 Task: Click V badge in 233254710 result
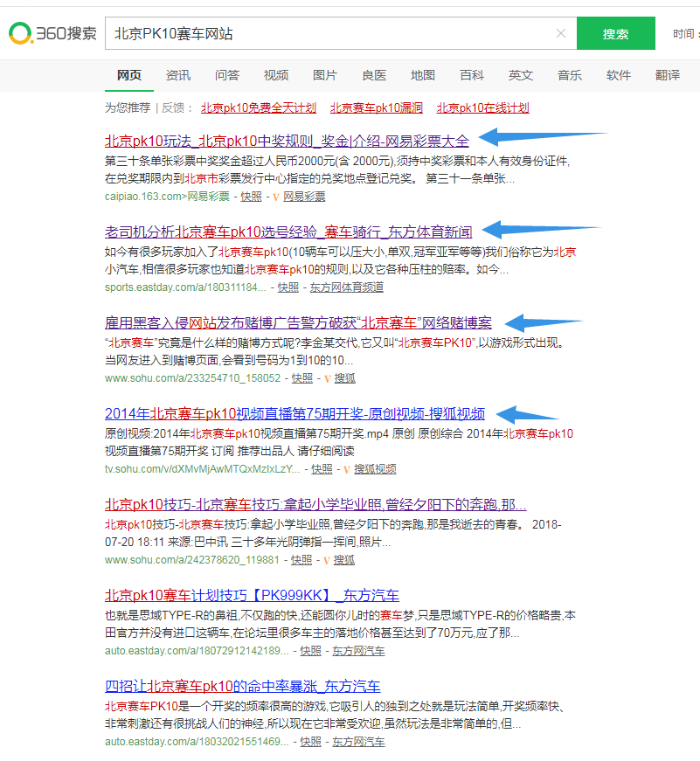[x=327, y=378]
